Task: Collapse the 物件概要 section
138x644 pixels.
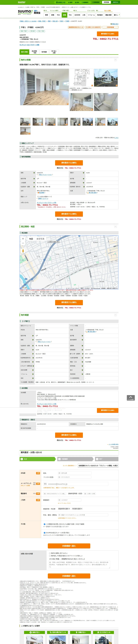Action: pos(115,315)
